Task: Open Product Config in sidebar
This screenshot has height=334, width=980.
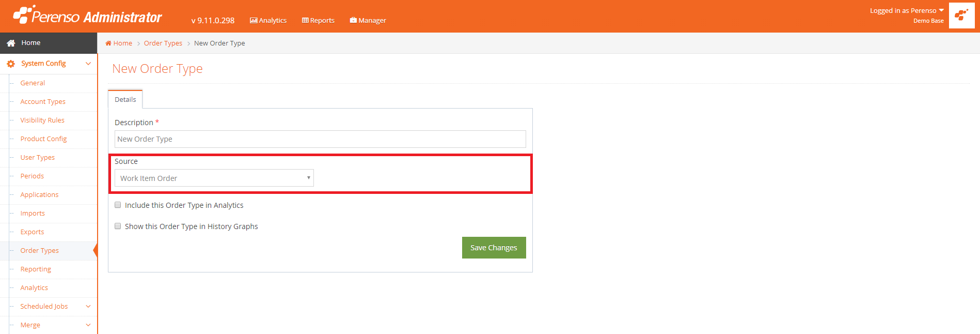Action: tap(43, 139)
